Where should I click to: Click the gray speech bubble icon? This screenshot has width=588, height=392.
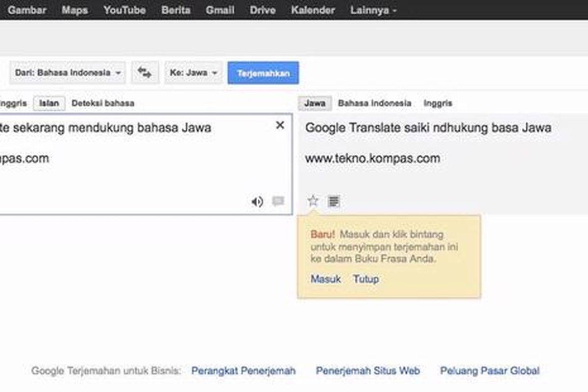tap(278, 201)
